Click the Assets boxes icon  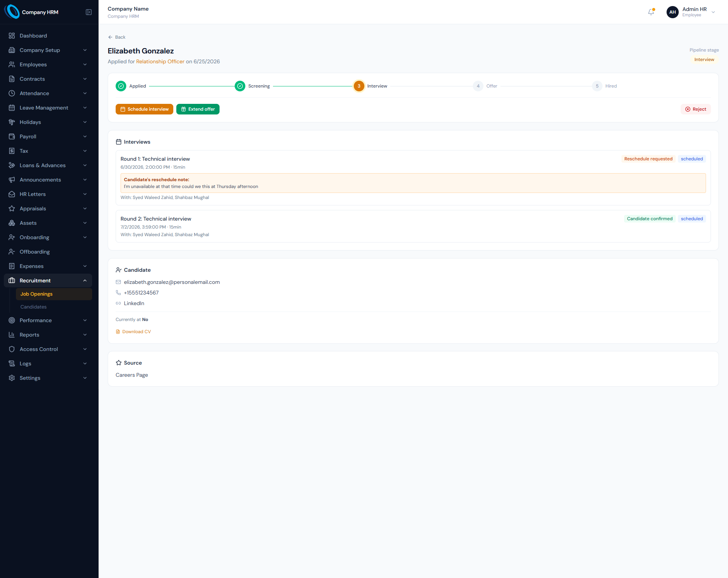[x=12, y=223]
